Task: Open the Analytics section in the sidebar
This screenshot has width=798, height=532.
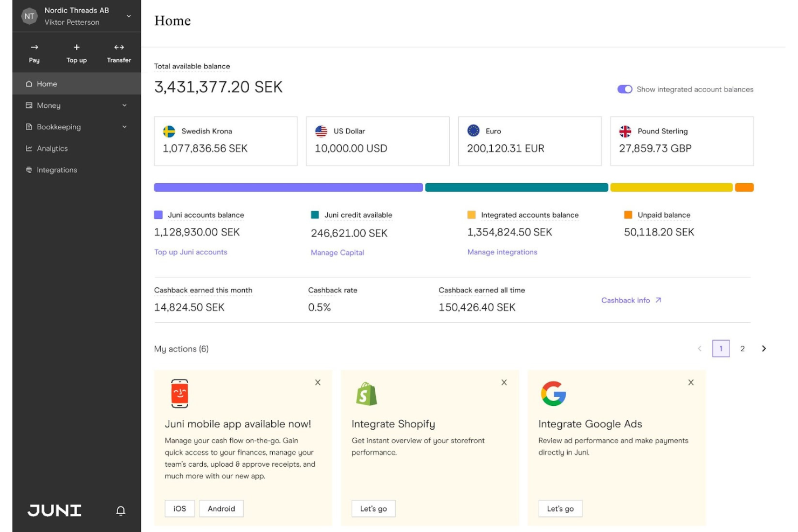Action: click(52, 148)
